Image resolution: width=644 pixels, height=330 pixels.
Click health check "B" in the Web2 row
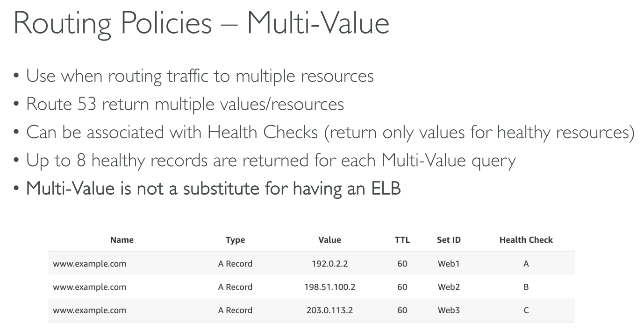pos(526,287)
